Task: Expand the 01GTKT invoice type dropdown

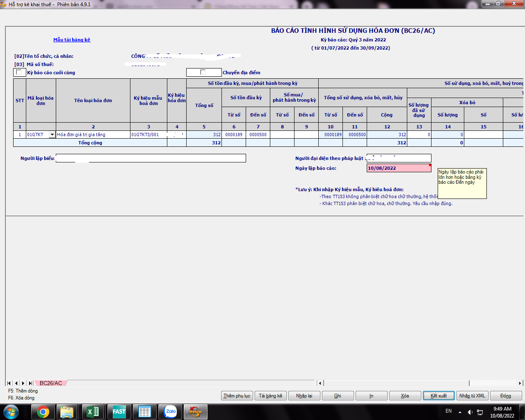Action: click(52, 135)
